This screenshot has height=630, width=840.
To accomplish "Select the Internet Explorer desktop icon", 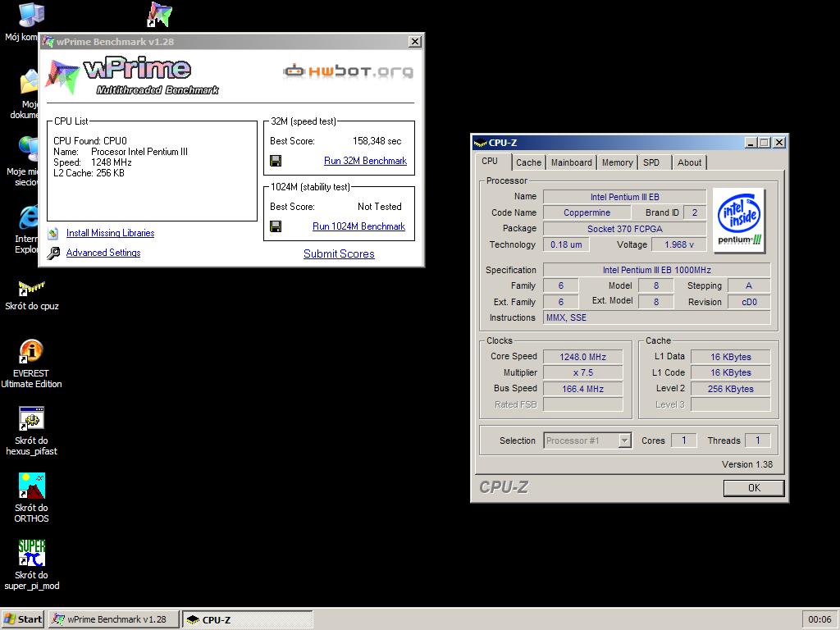I will 29,217.
